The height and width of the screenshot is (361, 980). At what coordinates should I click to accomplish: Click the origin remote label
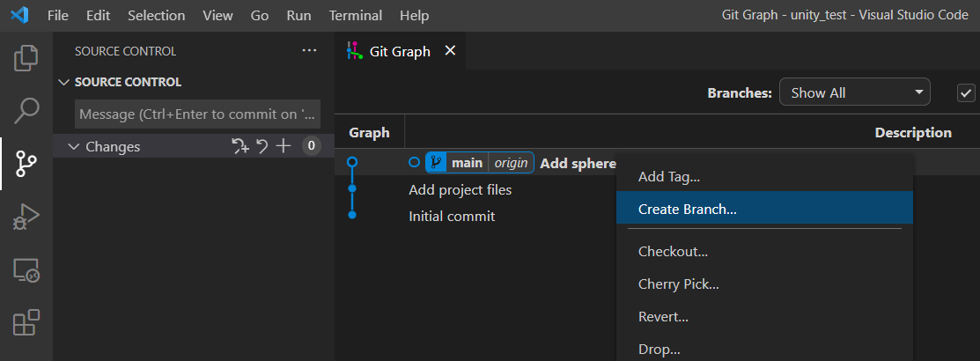click(512, 163)
